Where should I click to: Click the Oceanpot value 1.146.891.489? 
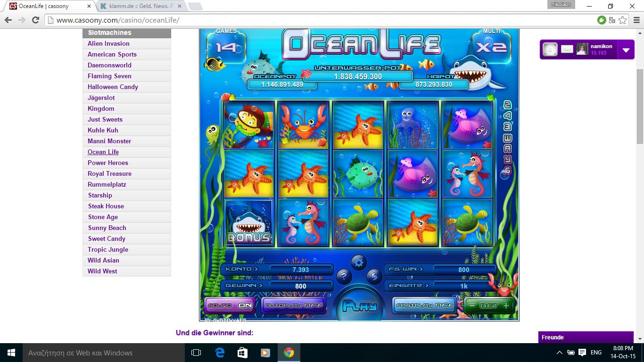click(282, 84)
